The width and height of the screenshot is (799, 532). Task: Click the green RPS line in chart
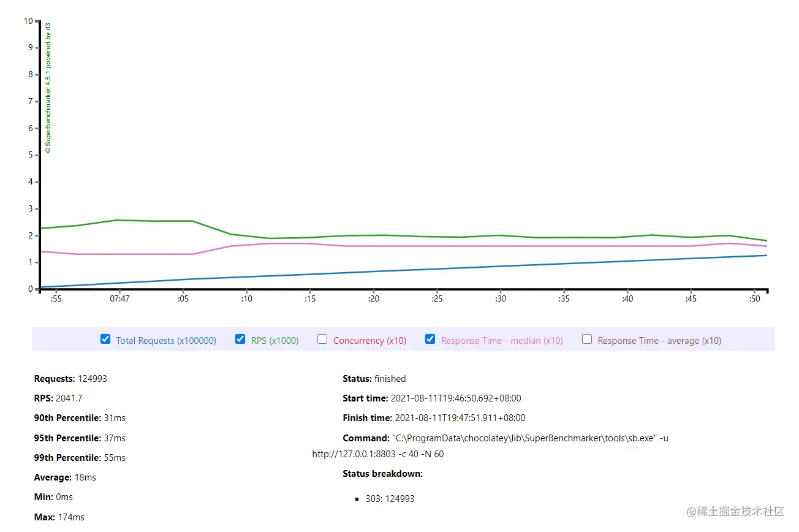pyautogui.click(x=404, y=236)
